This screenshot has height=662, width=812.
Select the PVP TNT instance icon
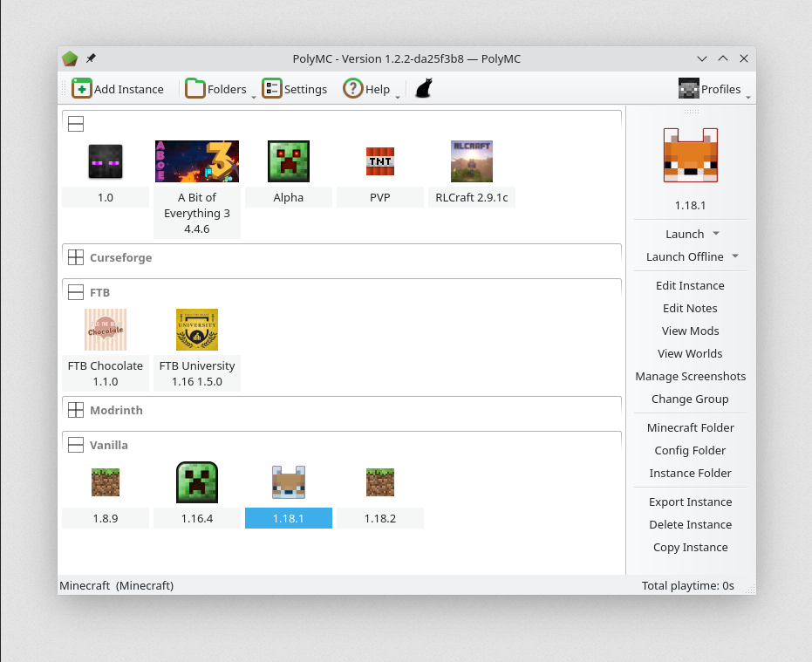[380, 161]
